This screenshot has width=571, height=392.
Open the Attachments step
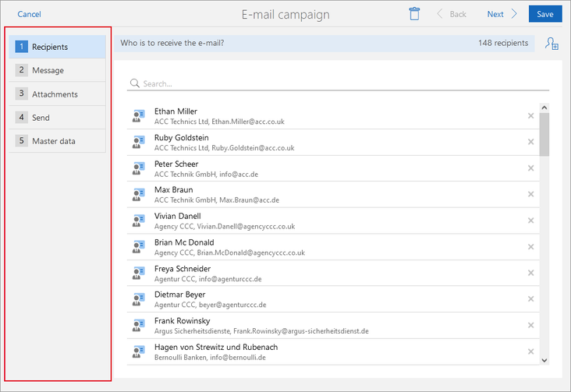tap(58, 94)
